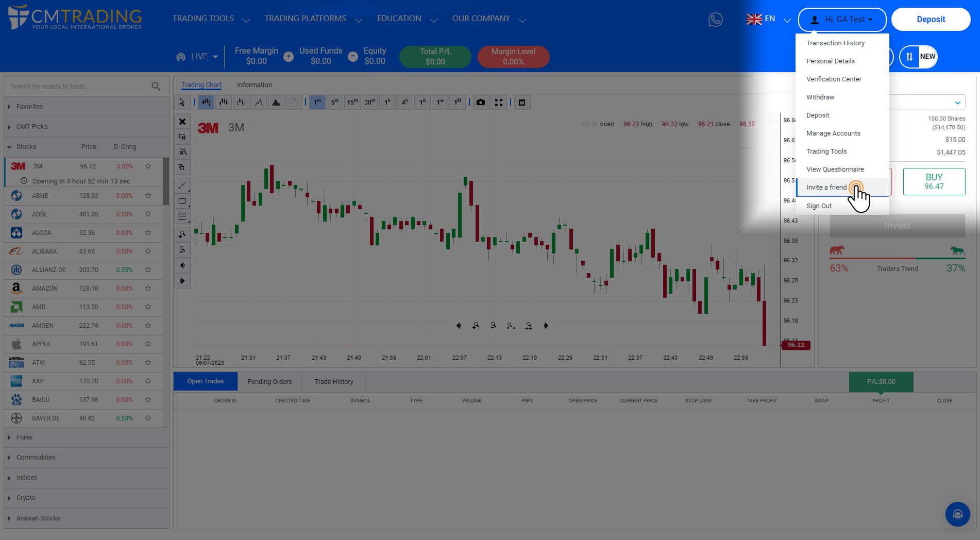Click Sign Out in user menu
980x540 pixels.
819,206
